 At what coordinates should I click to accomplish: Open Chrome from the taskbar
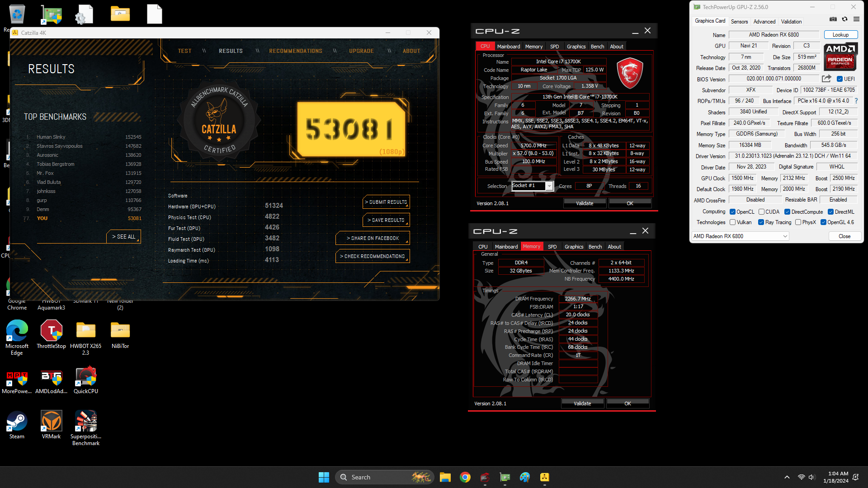tap(465, 477)
